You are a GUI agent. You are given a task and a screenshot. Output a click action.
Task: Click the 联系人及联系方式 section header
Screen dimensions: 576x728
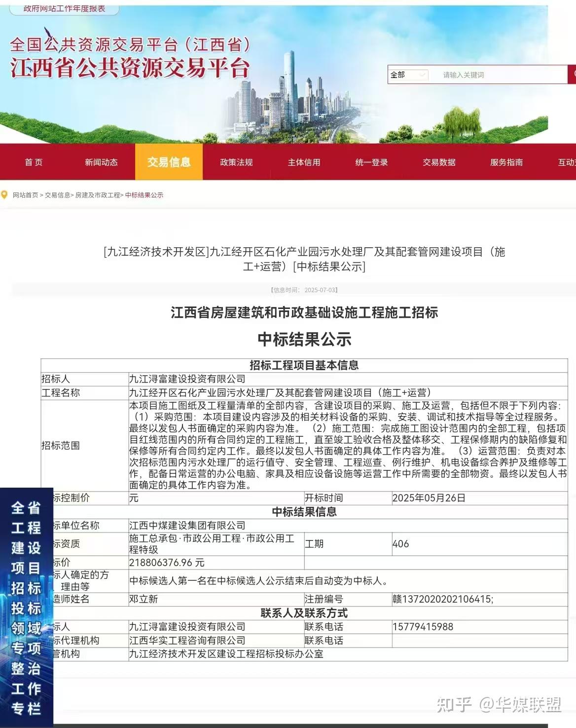pos(304,613)
